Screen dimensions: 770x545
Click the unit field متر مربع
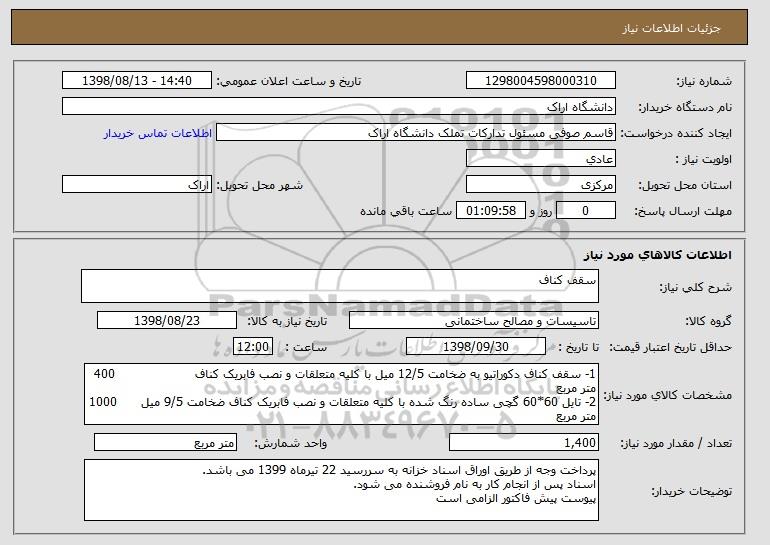tap(165, 442)
